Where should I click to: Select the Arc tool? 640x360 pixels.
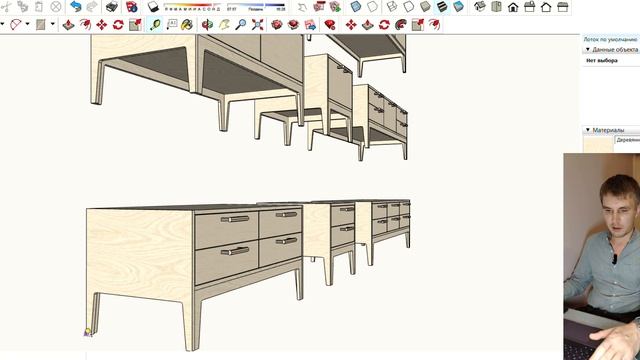pyautogui.click(x=16, y=24)
